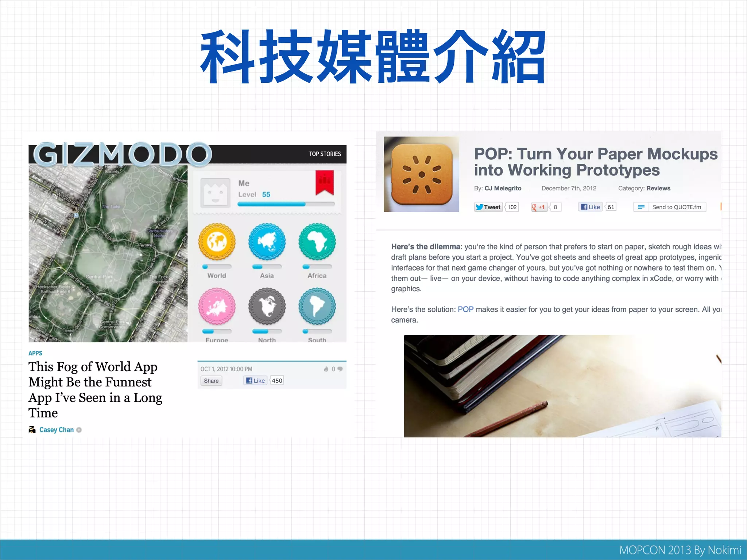Click the Level 55 progress bar
747x560 pixels.
click(x=286, y=204)
